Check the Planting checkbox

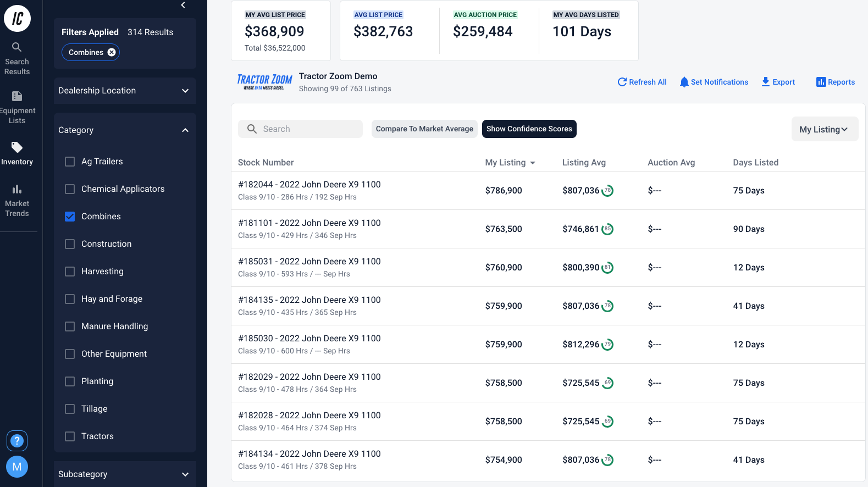70,381
